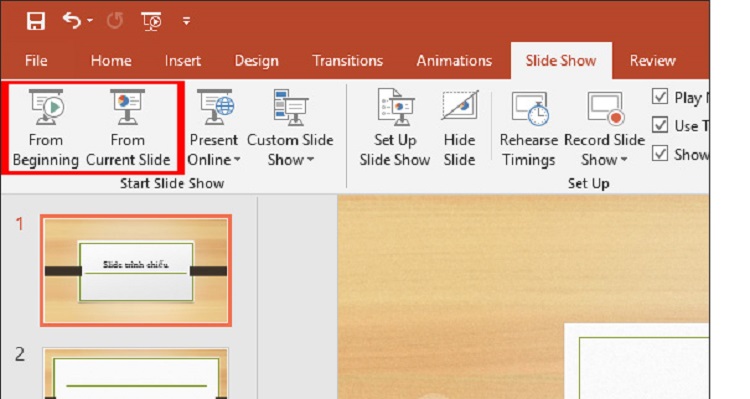This screenshot has width=750, height=399.
Task: Select slide 1 thumbnail
Action: (x=136, y=270)
